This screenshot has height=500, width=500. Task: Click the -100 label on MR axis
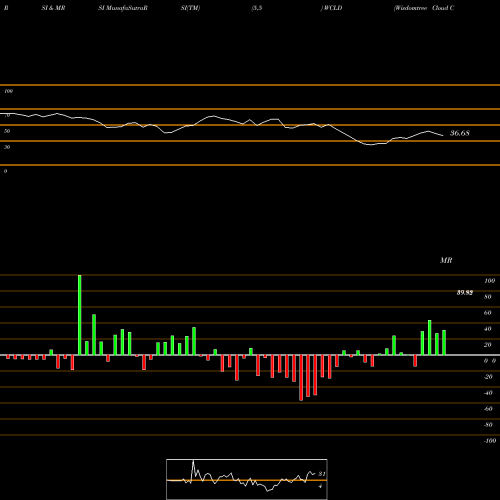pyautogui.click(x=490, y=441)
